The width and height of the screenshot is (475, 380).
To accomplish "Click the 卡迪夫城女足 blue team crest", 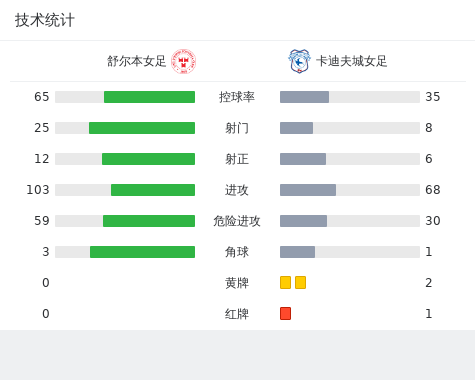I will click(x=299, y=61).
